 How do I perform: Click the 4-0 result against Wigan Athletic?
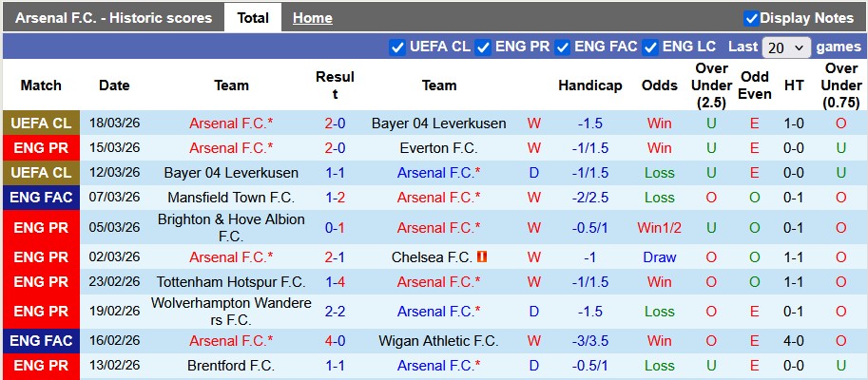(335, 341)
